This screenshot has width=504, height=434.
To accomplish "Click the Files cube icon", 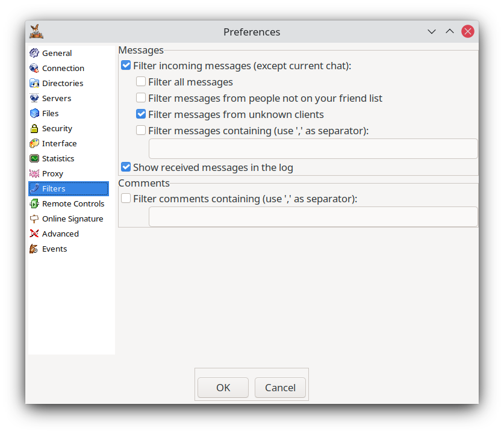I will pos(34,113).
